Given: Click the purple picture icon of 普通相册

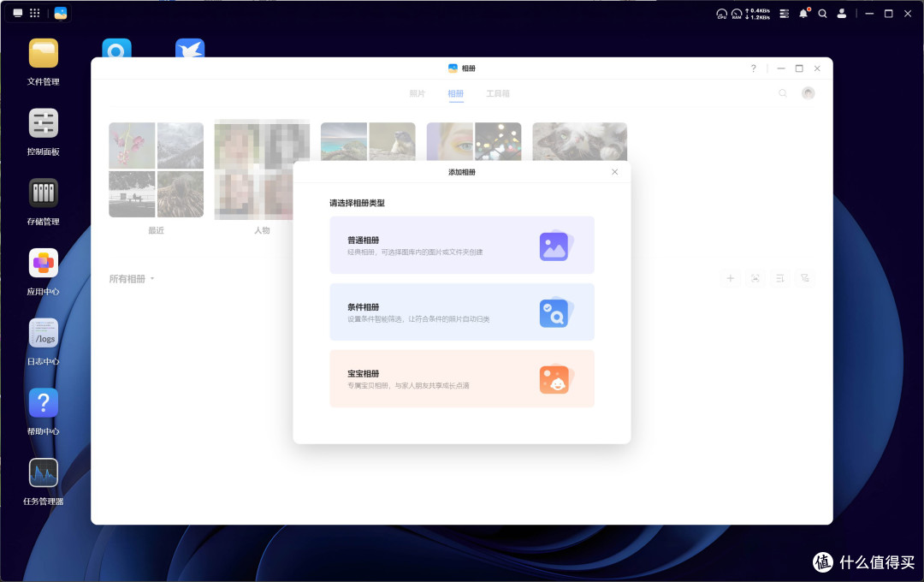Looking at the screenshot, I should click(x=554, y=246).
